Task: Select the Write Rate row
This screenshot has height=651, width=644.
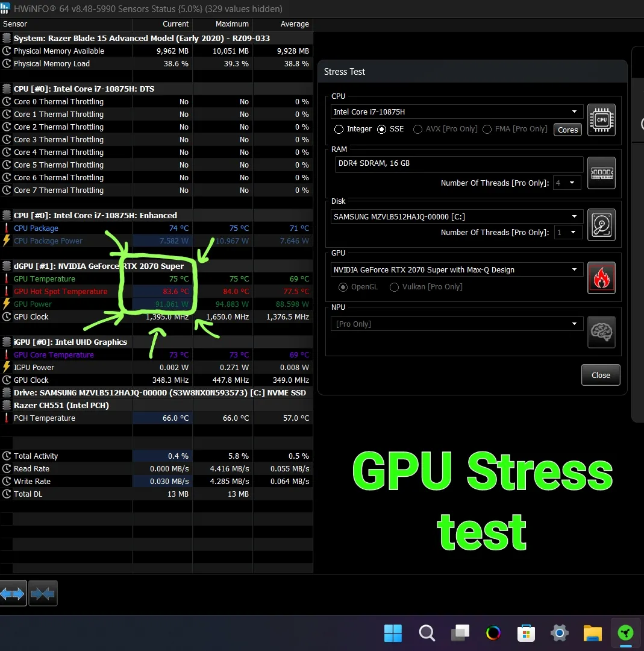Action: click(157, 481)
